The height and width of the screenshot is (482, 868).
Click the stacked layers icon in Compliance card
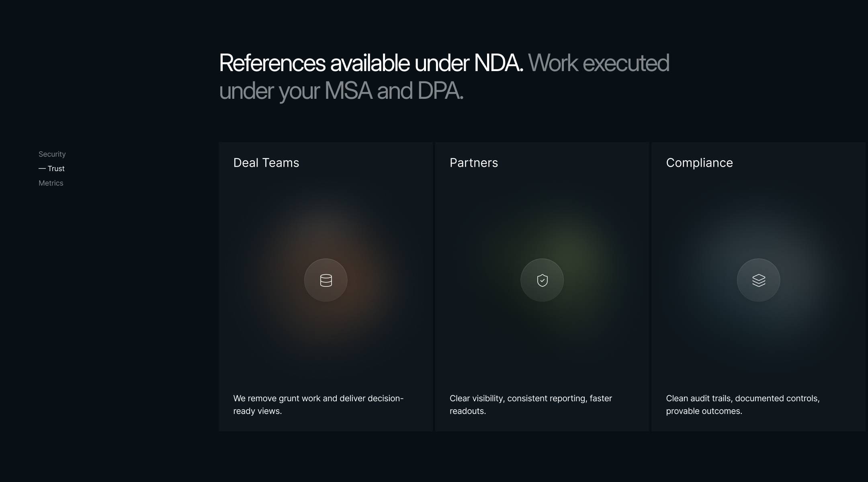click(x=758, y=280)
